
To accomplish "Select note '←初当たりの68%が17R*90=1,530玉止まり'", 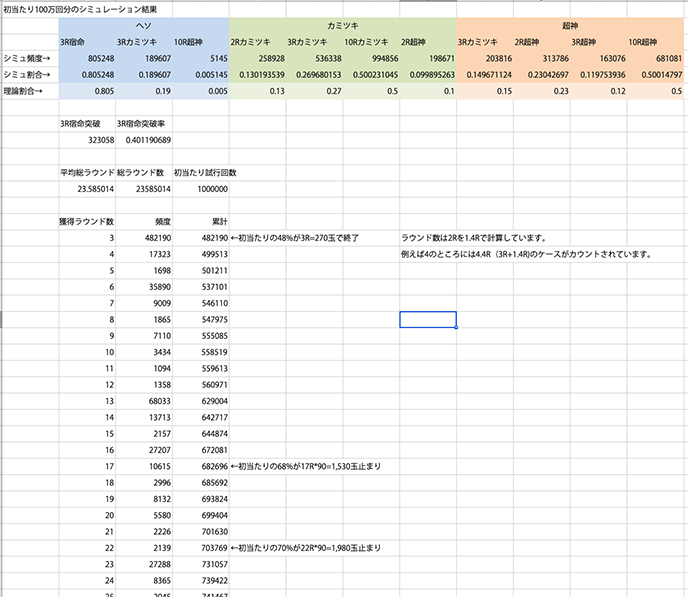I will (x=306, y=466).
